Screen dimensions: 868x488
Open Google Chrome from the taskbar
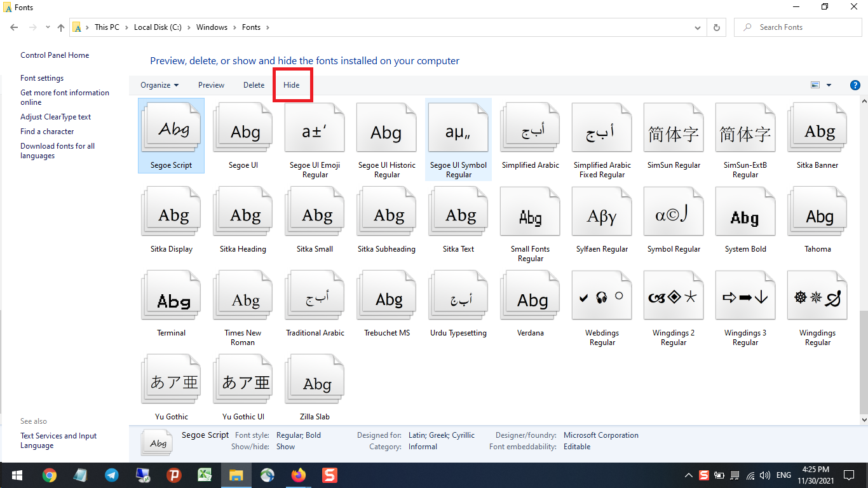tap(50, 475)
